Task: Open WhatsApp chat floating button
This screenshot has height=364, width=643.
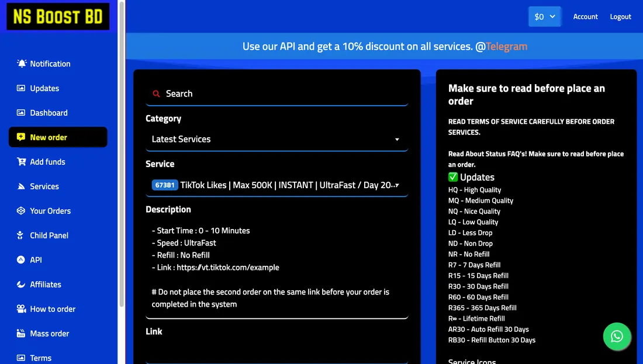Action: 617,337
